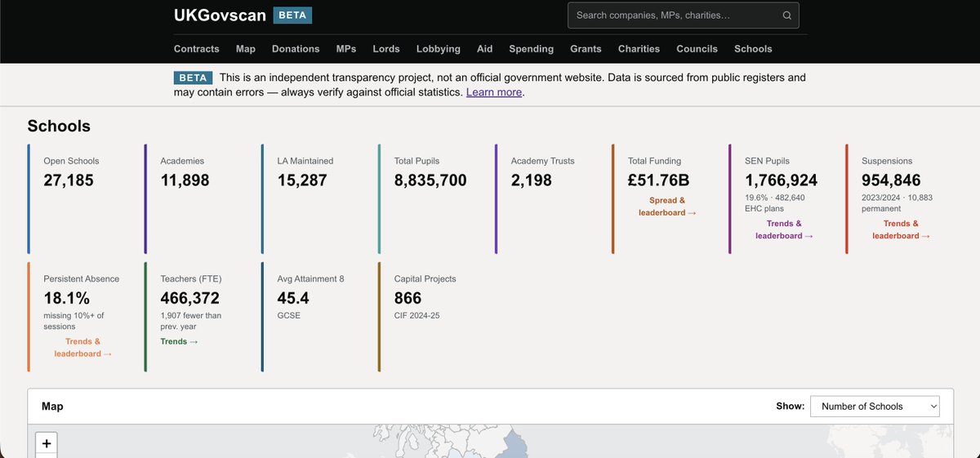Click the 18.1% persistent absence value
Screen dimensions: 980x458
67,298
